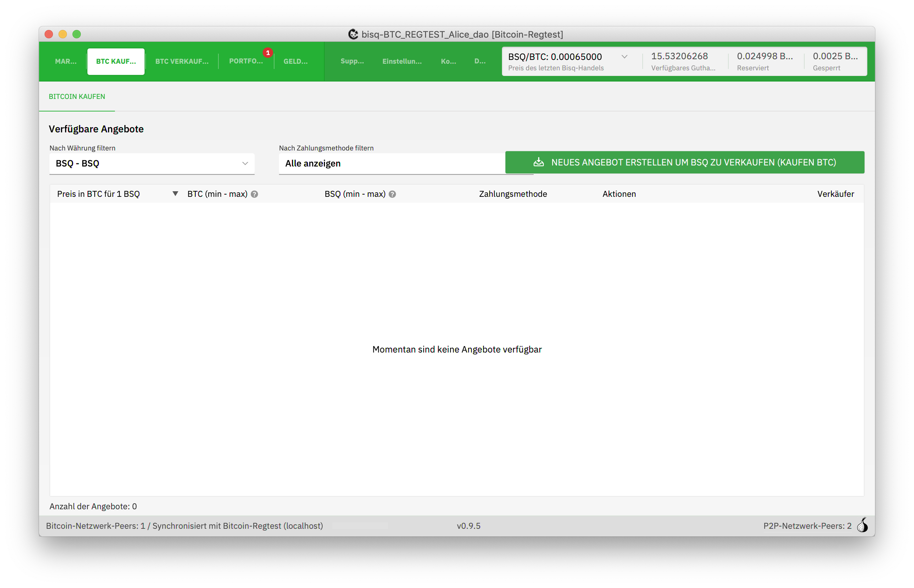Viewport: 914px width, 588px height.
Task: Open the payment method filter Alle anzeigen
Action: point(392,163)
